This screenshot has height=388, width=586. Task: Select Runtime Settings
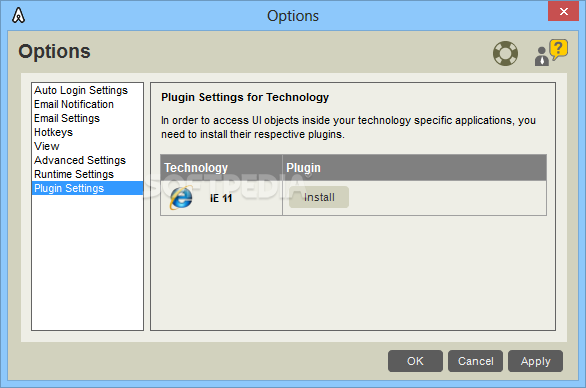point(87,174)
